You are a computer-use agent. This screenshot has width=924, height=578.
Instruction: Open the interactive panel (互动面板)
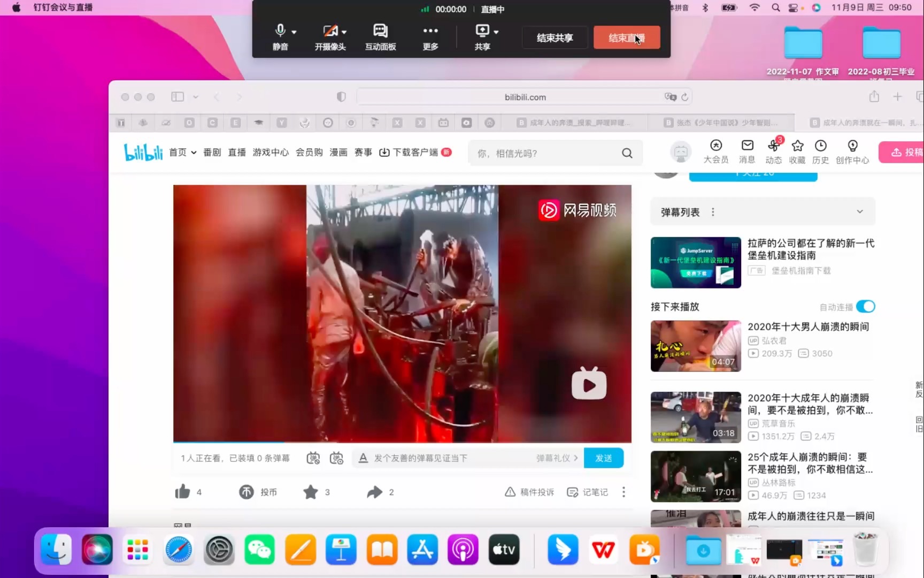tap(380, 36)
